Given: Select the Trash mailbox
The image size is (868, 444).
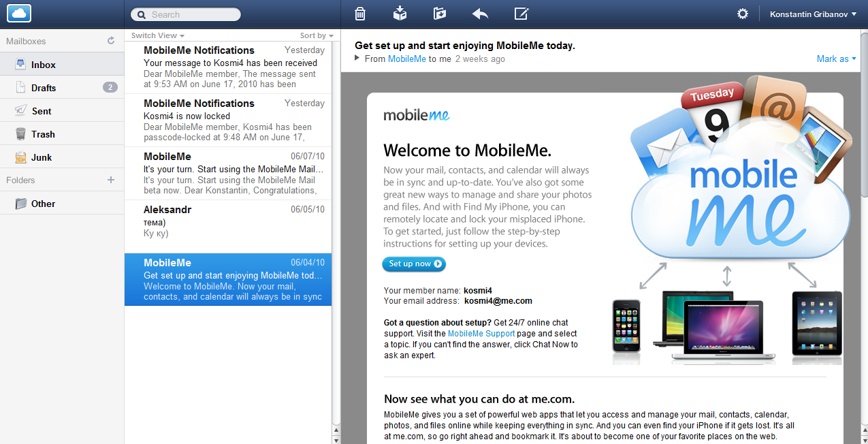Looking at the screenshot, I should click(x=62, y=133).
